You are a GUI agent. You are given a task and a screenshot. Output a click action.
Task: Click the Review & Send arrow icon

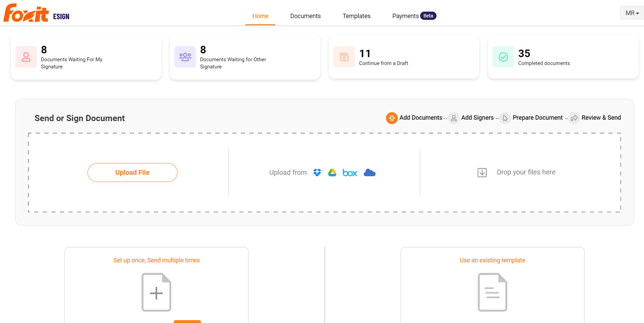pos(574,118)
